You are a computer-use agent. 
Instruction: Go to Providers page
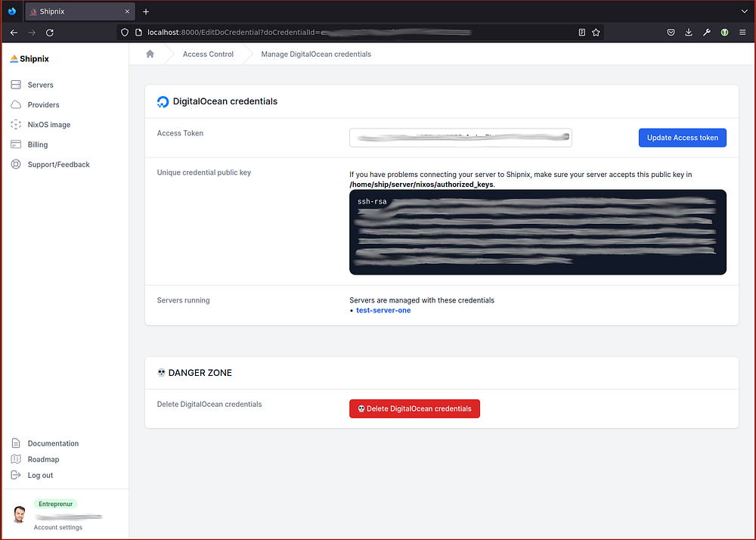point(43,104)
